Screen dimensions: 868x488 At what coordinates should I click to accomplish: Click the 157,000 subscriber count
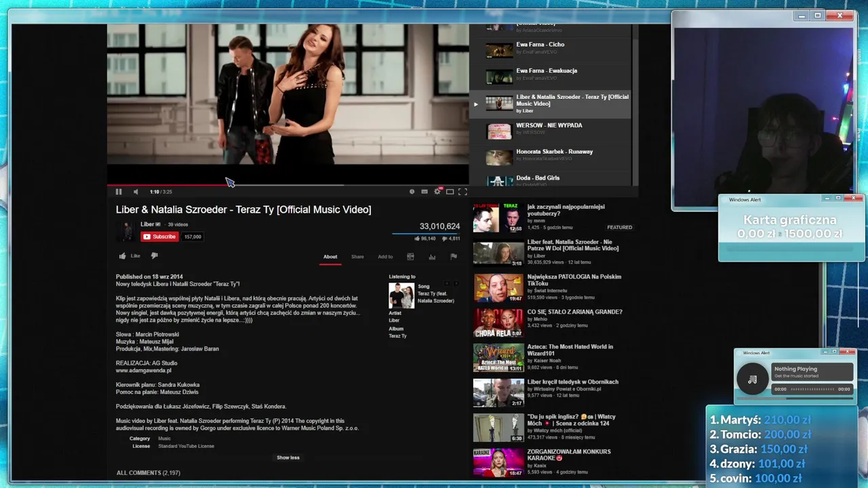pos(193,237)
